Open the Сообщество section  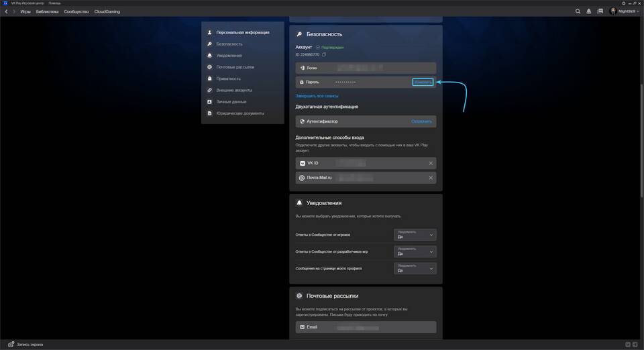[x=76, y=11]
